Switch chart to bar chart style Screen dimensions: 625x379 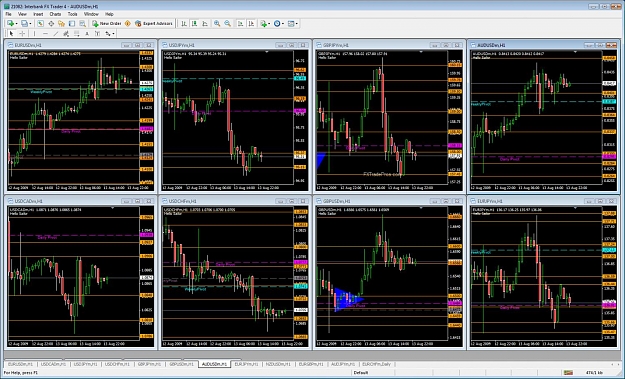(184, 24)
